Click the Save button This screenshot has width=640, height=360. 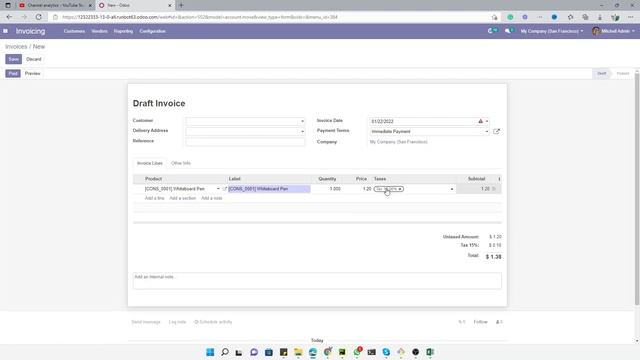point(13,59)
